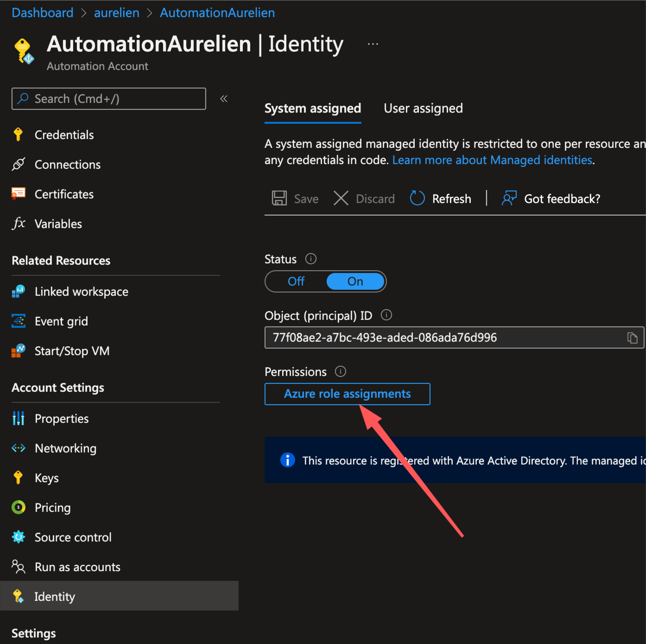Toggle identity Status to Off

(x=296, y=281)
